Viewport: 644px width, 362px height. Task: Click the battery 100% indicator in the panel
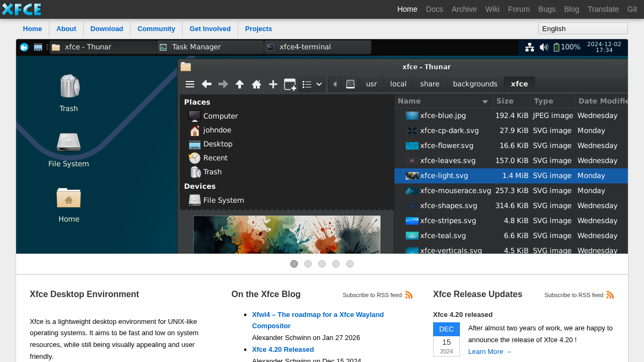coord(567,47)
